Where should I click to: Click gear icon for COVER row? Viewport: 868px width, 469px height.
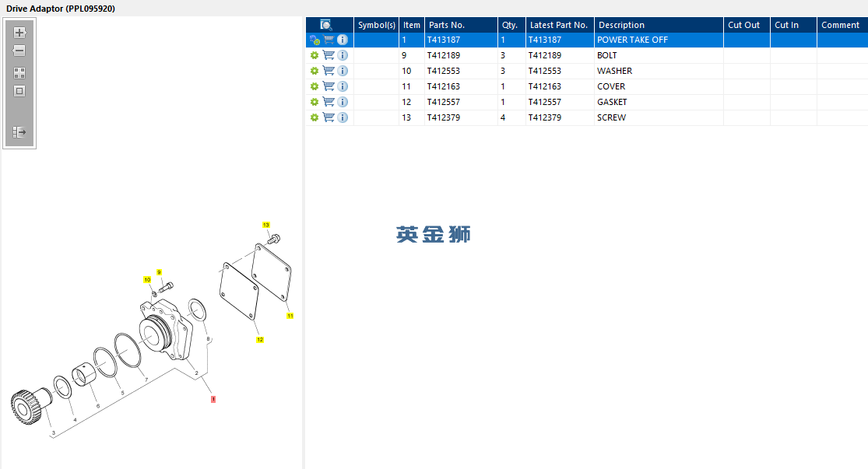pyautogui.click(x=315, y=86)
